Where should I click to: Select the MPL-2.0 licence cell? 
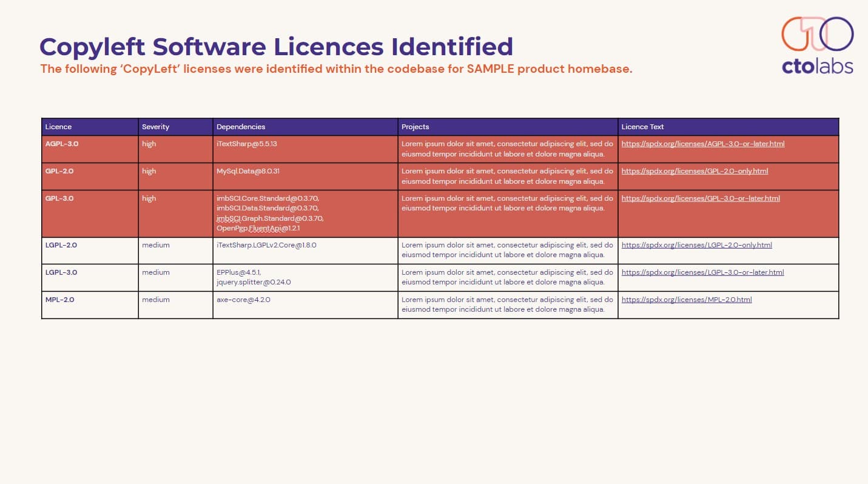click(90, 305)
